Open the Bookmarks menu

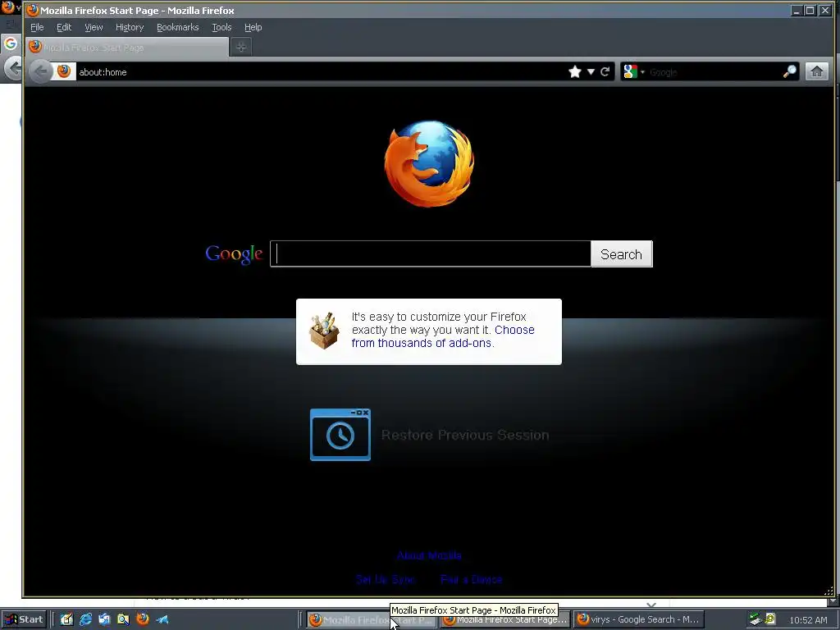(177, 27)
